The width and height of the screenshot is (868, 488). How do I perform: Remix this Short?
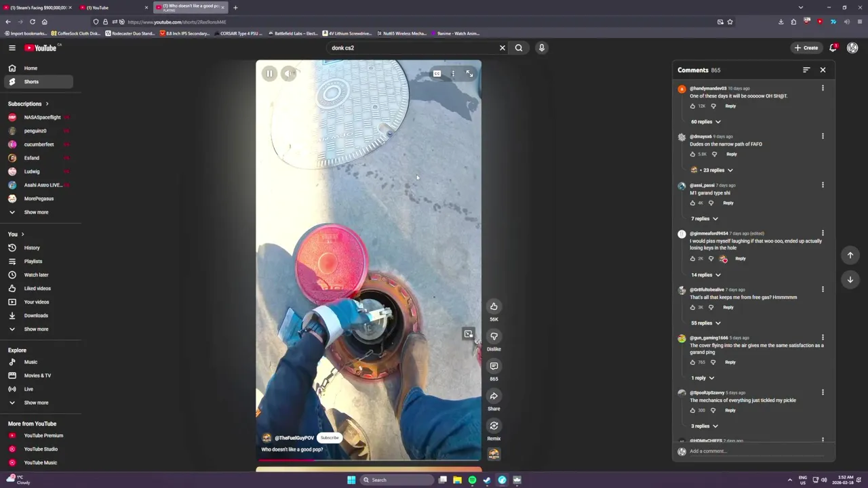click(494, 426)
